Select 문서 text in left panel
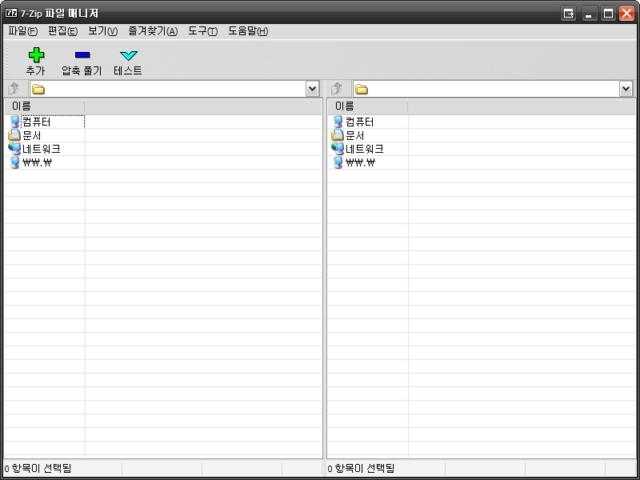640x480 pixels. click(31, 135)
